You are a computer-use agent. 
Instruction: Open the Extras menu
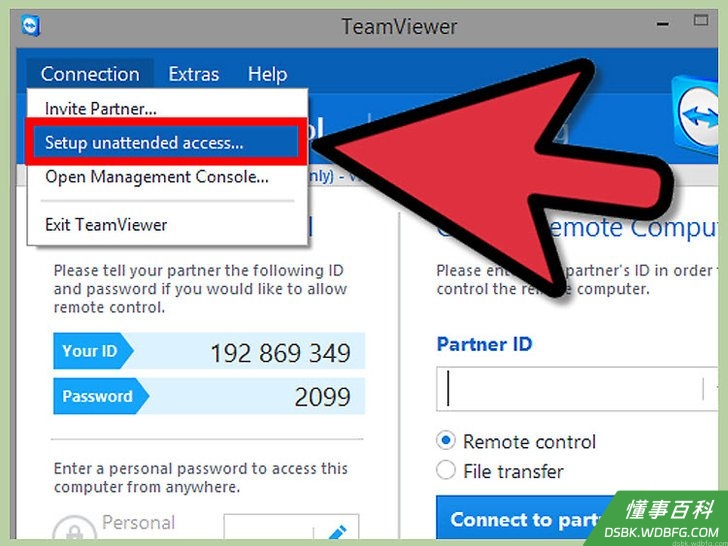[x=194, y=74]
